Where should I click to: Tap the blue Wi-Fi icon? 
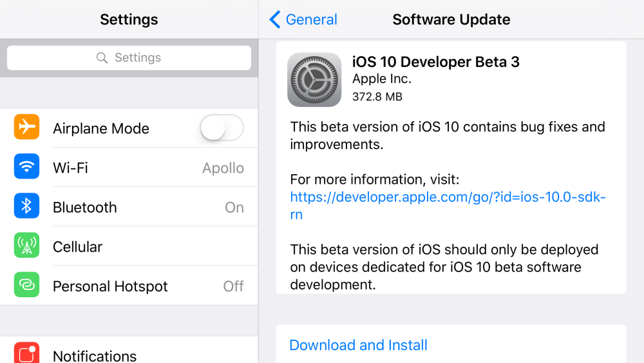[x=26, y=167]
